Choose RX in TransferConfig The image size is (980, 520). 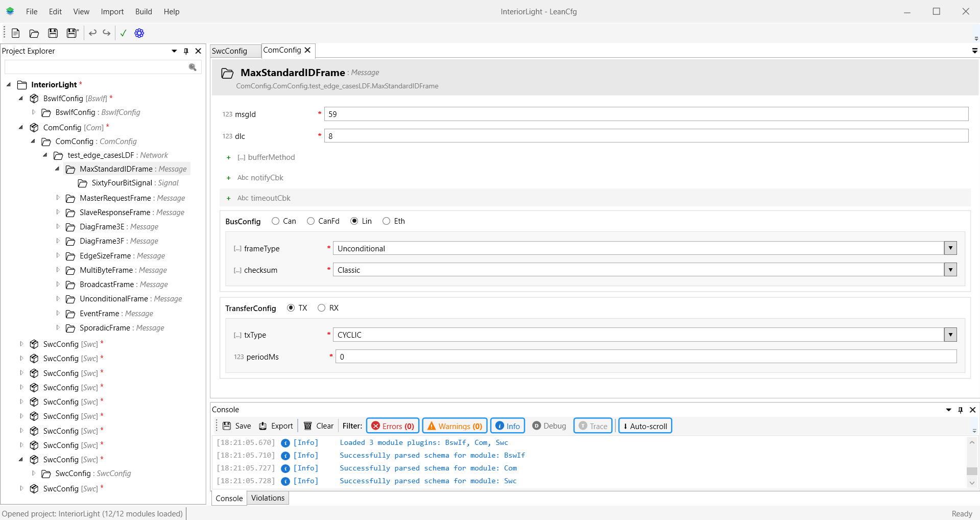tap(321, 308)
